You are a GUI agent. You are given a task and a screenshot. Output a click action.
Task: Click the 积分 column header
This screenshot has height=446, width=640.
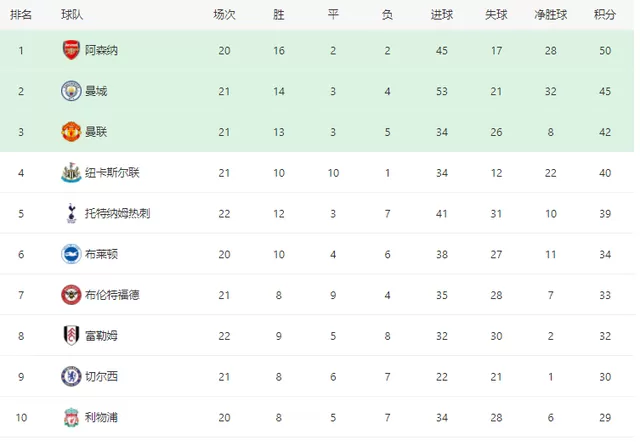(x=605, y=15)
